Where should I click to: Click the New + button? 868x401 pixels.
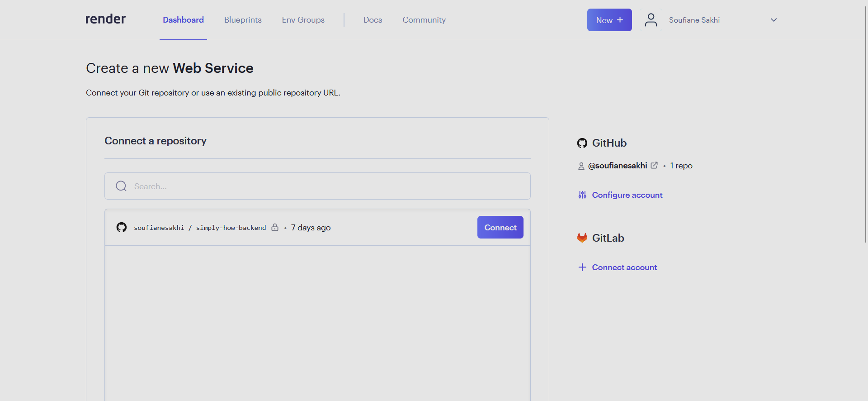[609, 20]
